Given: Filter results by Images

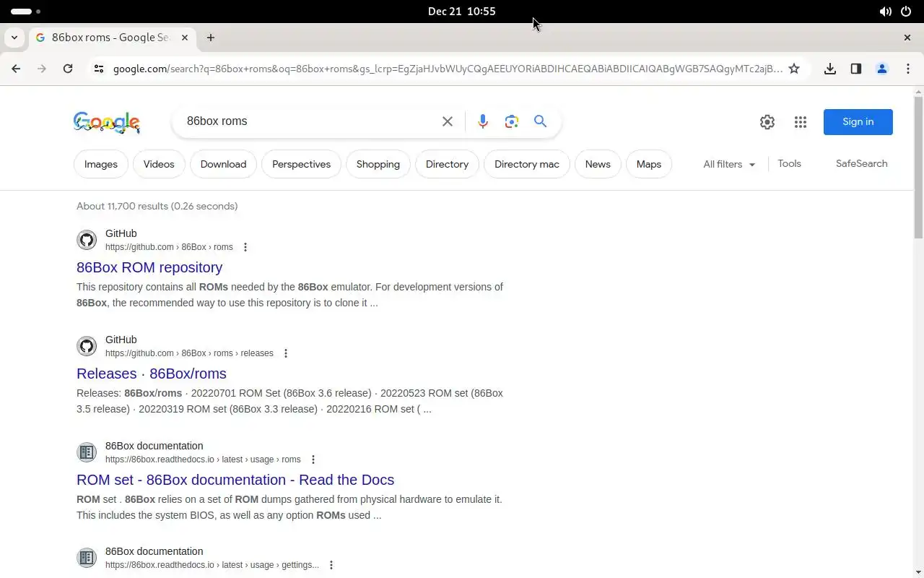Looking at the screenshot, I should tap(101, 164).
